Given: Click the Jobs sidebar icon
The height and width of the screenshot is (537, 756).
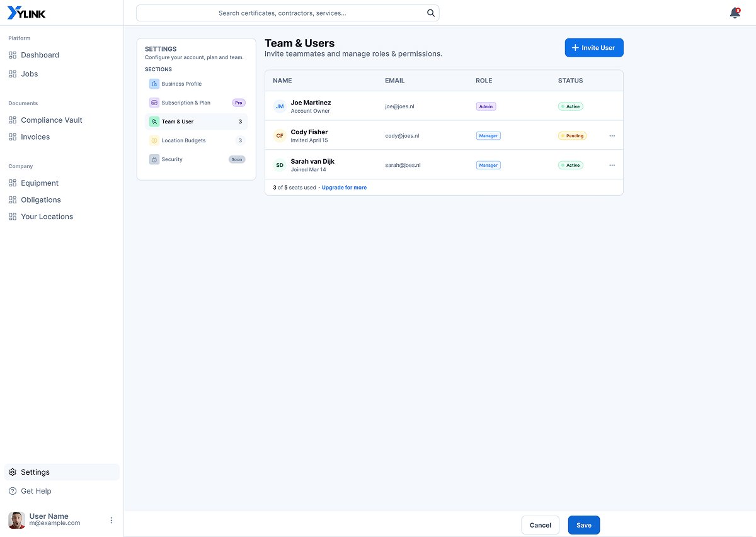Looking at the screenshot, I should (x=13, y=74).
